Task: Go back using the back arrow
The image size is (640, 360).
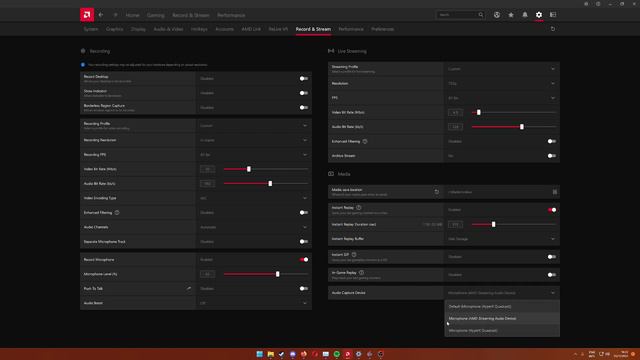Action: 101,15
